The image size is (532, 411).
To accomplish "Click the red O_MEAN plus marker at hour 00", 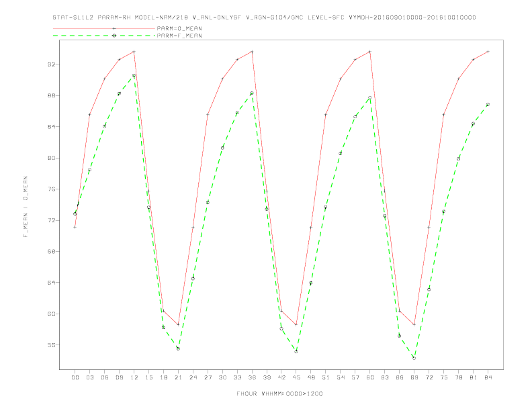I will point(75,227).
